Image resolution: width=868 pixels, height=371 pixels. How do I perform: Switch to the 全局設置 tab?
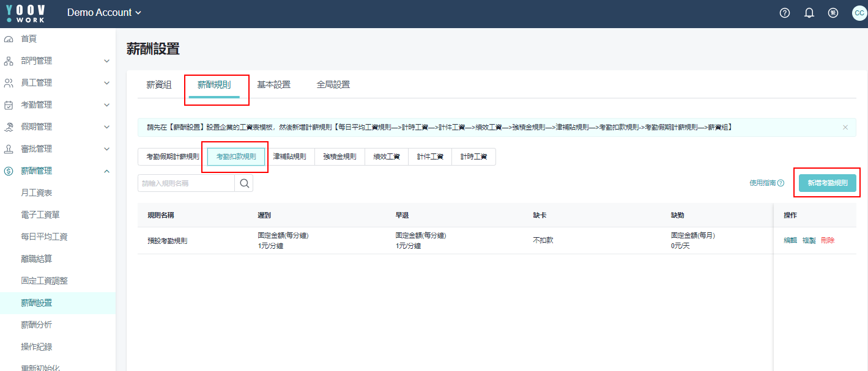click(333, 85)
